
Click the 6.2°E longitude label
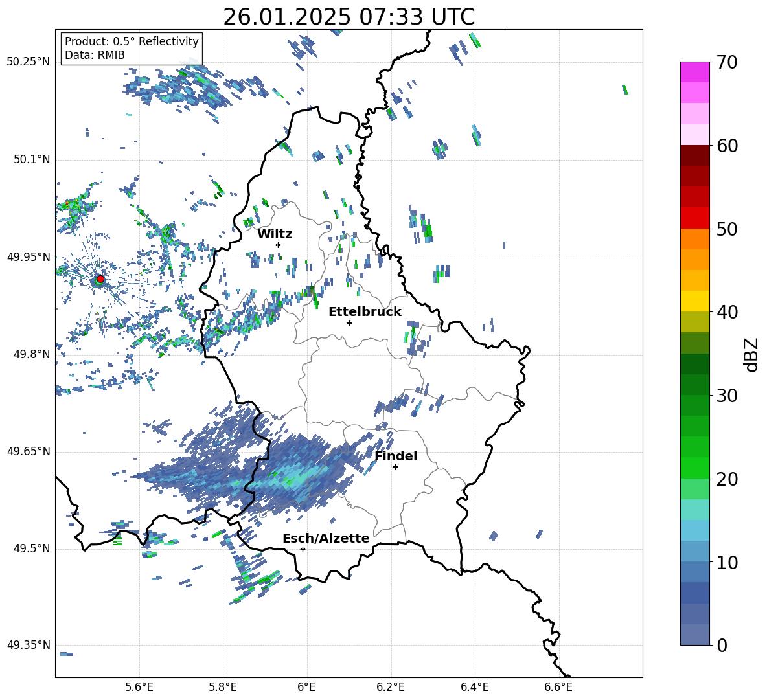pyautogui.click(x=391, y=687)
